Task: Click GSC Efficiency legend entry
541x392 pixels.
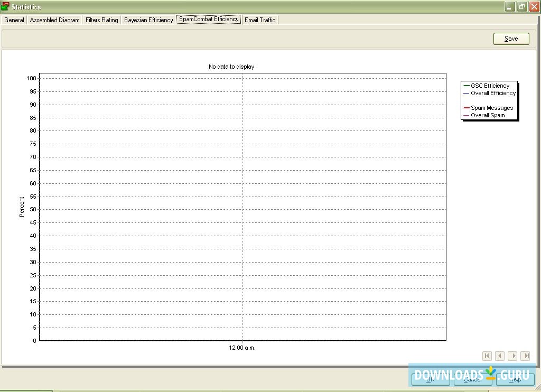Action: [487, 86]
